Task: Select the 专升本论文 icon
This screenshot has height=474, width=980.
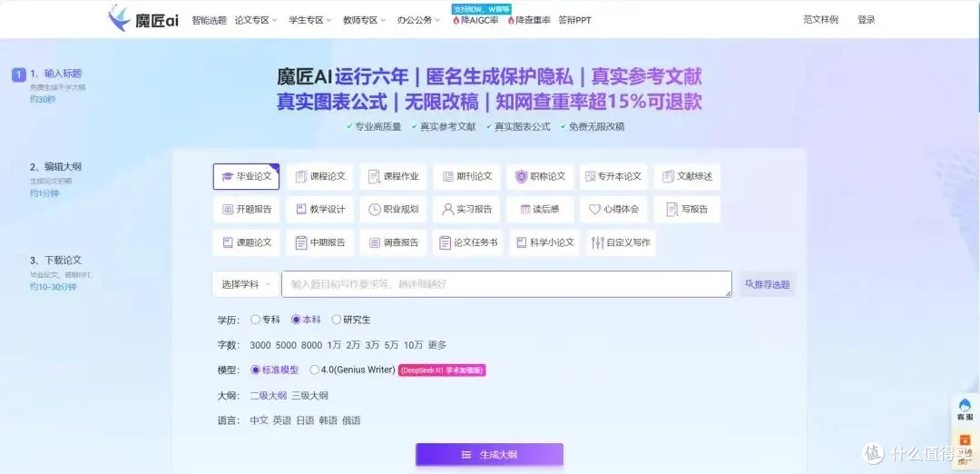Action: point(590,176)
